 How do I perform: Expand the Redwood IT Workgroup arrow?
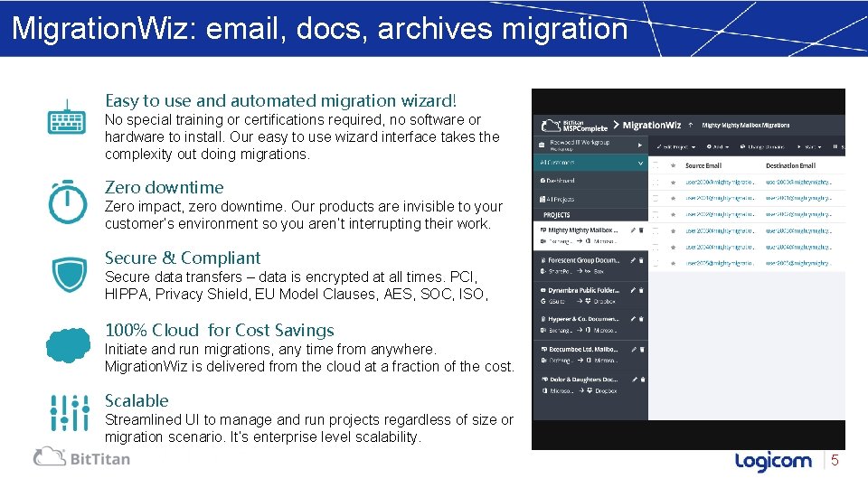tap(639, 145)
